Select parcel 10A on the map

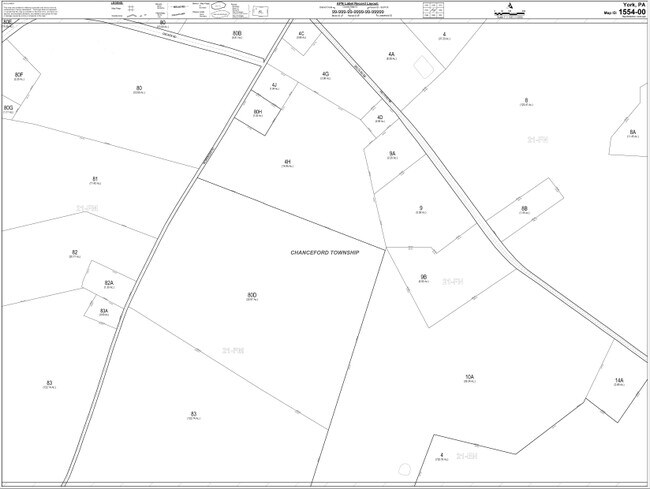coord(469,378)
